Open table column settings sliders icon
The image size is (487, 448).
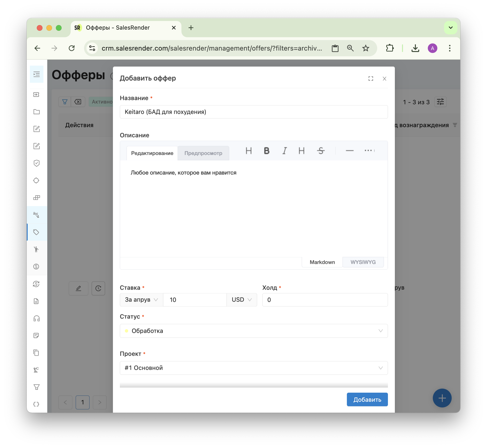440,102
